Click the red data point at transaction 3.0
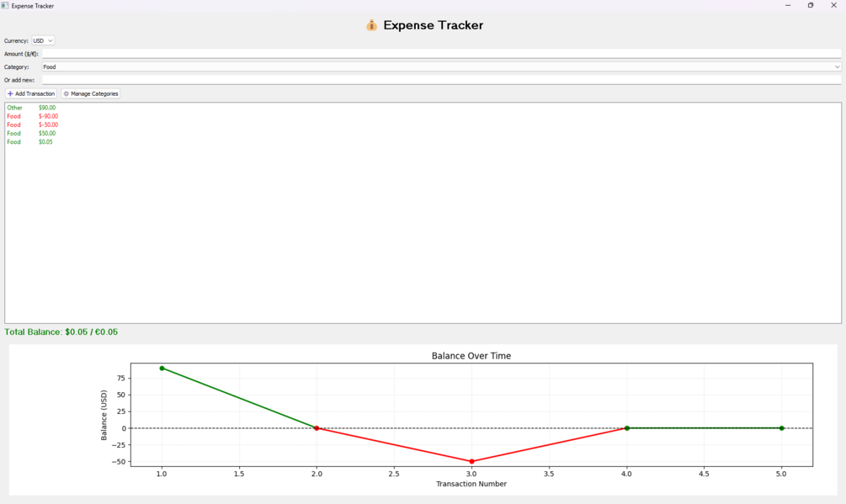Viewport: 846px width, 504px height. pos(471,461)
